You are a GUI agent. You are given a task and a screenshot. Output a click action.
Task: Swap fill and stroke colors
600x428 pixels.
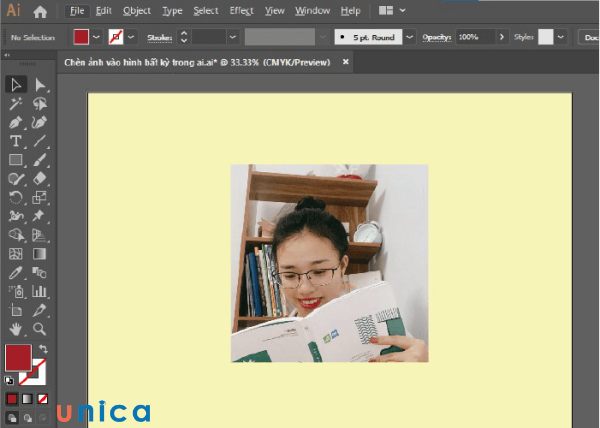coord(42,349)
